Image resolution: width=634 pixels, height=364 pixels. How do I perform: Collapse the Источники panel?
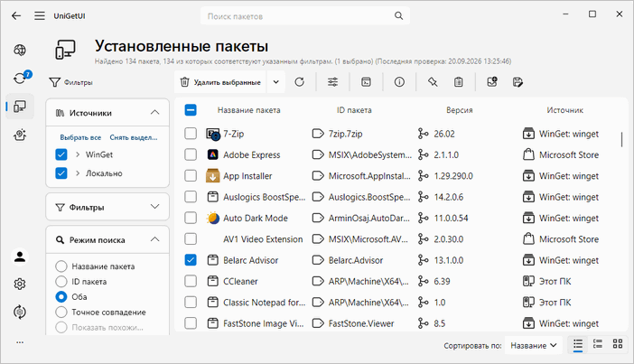[x=154, y=112]
